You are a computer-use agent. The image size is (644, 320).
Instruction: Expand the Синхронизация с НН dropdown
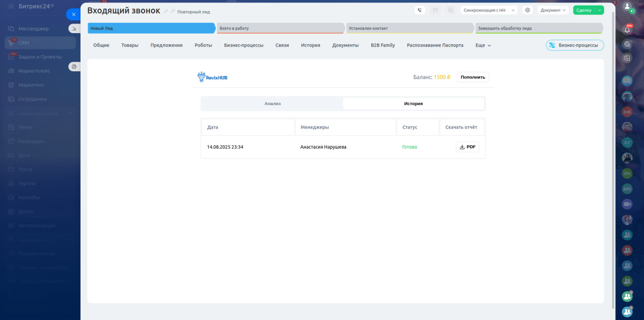pos(489,10)
